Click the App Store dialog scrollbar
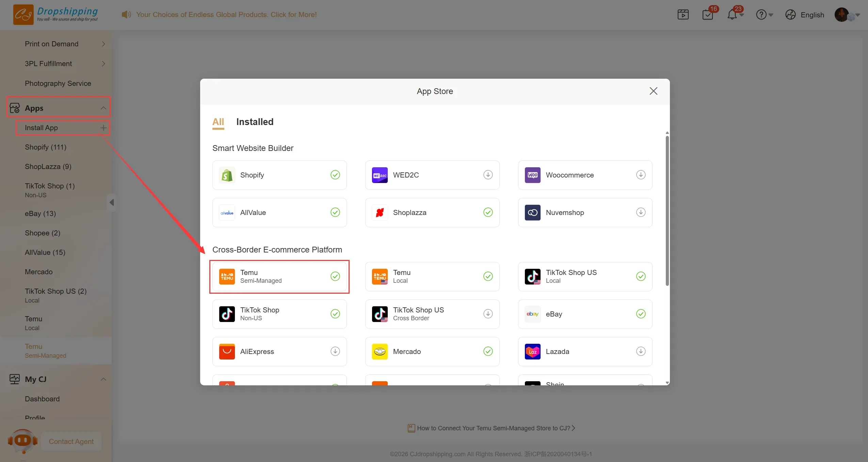The width and height of the screenshot is (868, 462). point(667,211)
